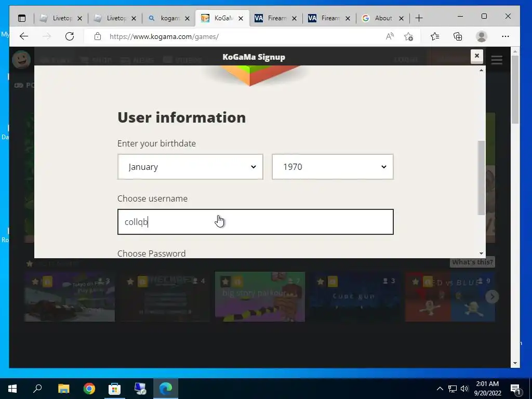Viewport: 532px width, 399px height.
Task: Open the network tray icon
Action: click(x=453, y=389)
